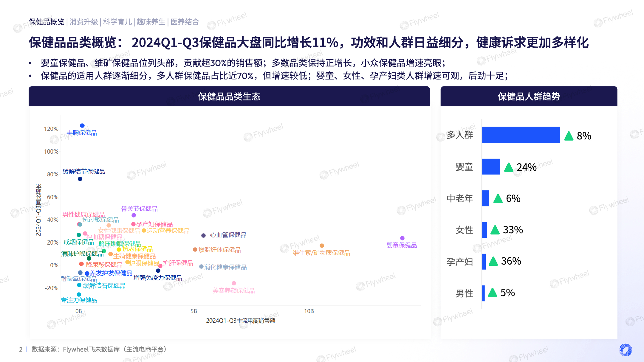Image resolution: width=644 pixels, height=362 pixels.
Task: Click the pink dot for 护肝保健品
Action: point(160,266)
